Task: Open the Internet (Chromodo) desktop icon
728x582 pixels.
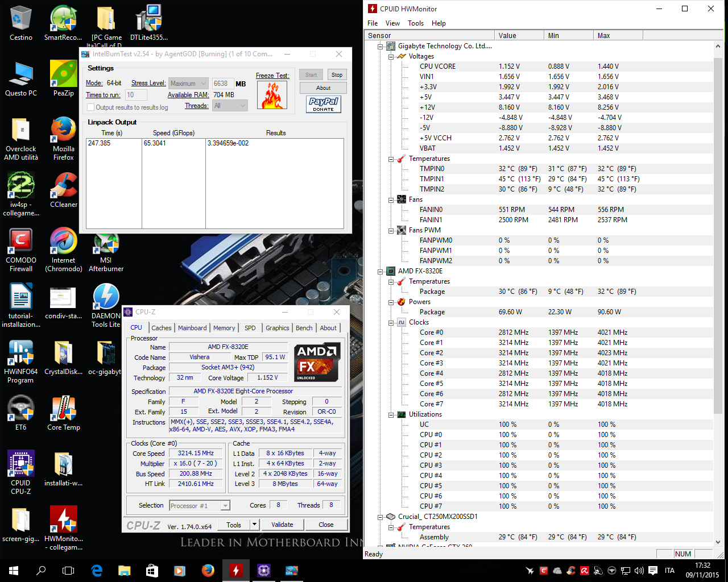Action: (64, 250)
